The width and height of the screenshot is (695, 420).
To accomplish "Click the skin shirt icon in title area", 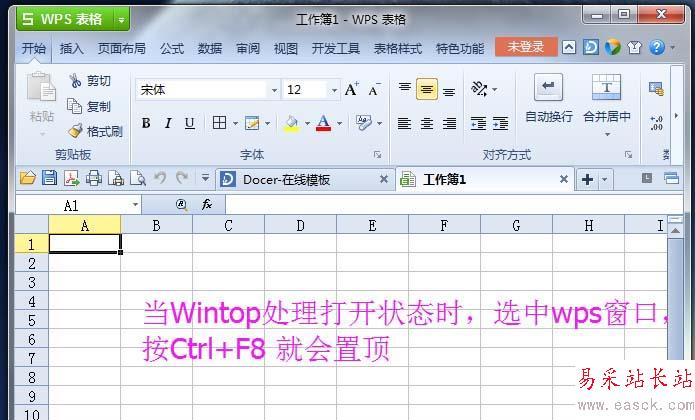I will (635, 47).
